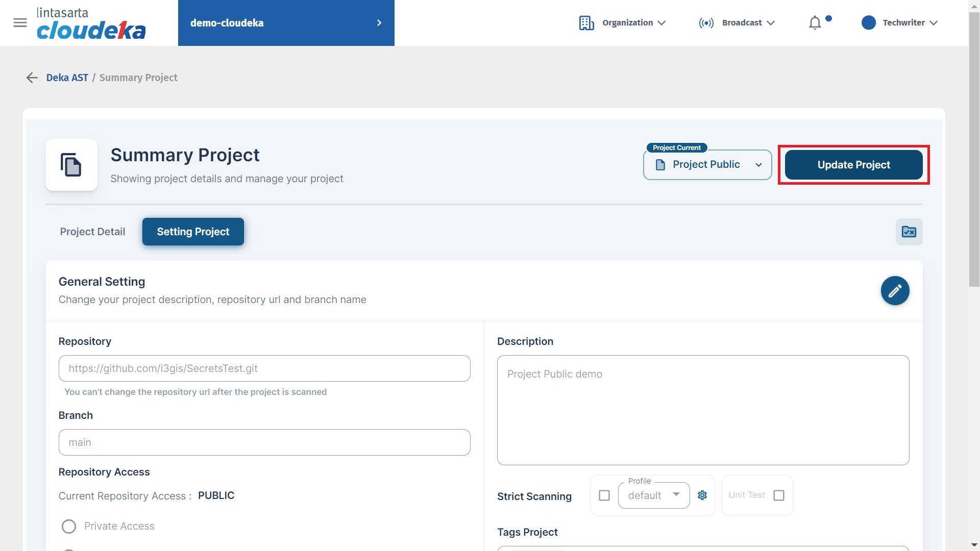Open the Broadcast dropdown
980x551 pixels.
[x=748, y=23]
